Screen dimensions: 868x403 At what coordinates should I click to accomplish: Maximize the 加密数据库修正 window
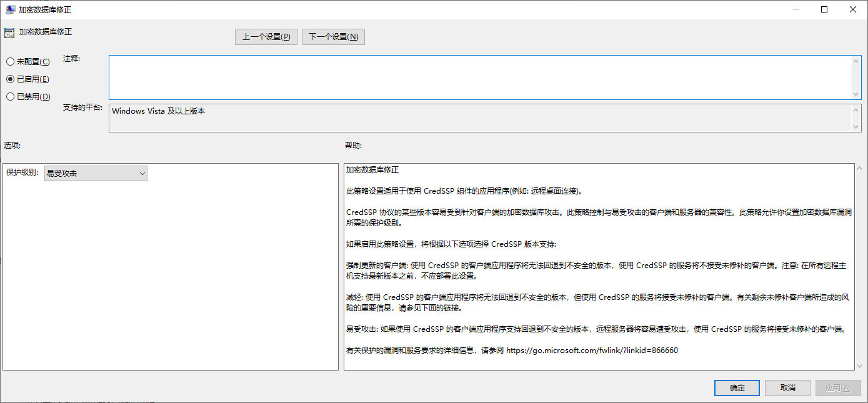tap(822, 9)
